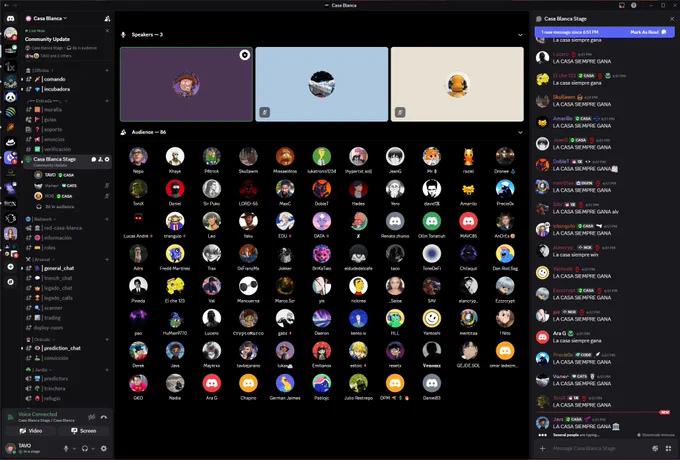680x460 pixels.
Task: Open the comando channel
Action: pyautogui.click(x=68, y=79)
